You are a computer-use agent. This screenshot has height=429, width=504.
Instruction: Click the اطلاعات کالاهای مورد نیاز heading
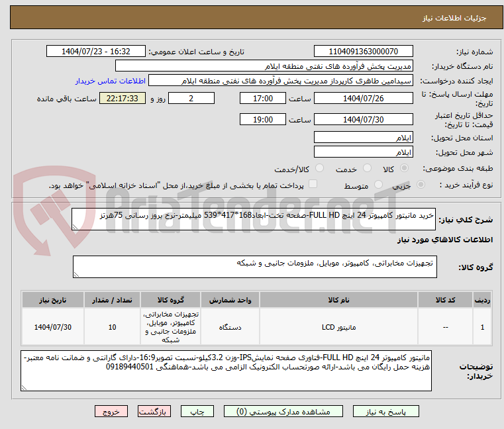coord(445,240)
